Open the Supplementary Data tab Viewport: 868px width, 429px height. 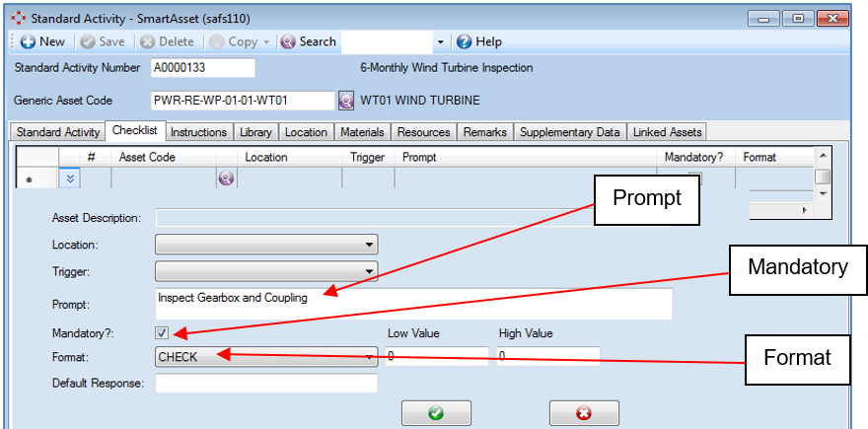click(x=570, y=132)
